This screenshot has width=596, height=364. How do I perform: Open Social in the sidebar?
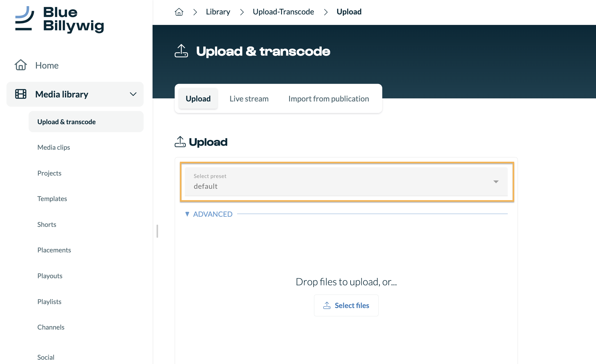tap(46, 357)
